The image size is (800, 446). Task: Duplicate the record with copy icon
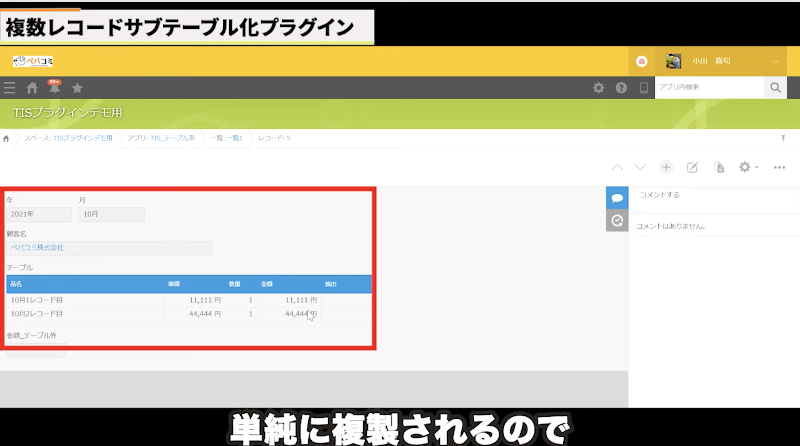[x=718, y=167]
